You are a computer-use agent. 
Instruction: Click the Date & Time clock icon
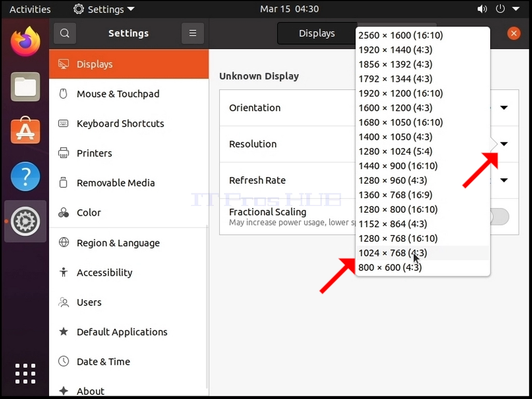tap(64, 361)
